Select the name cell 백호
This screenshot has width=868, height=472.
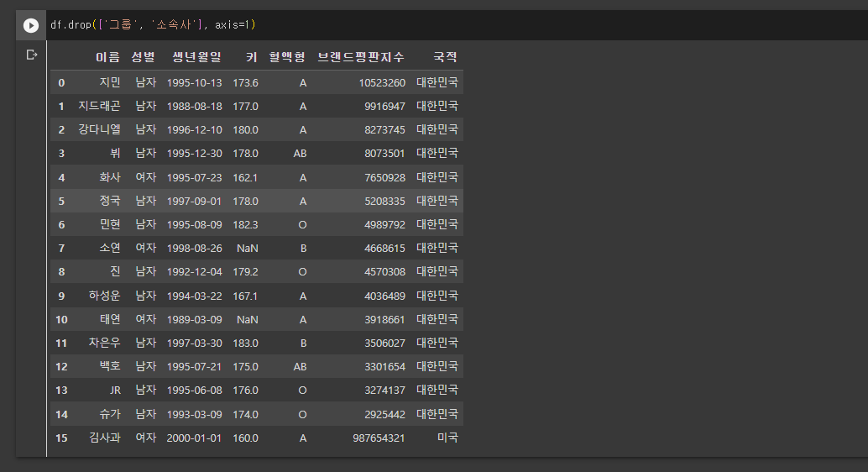click(110, 366)
